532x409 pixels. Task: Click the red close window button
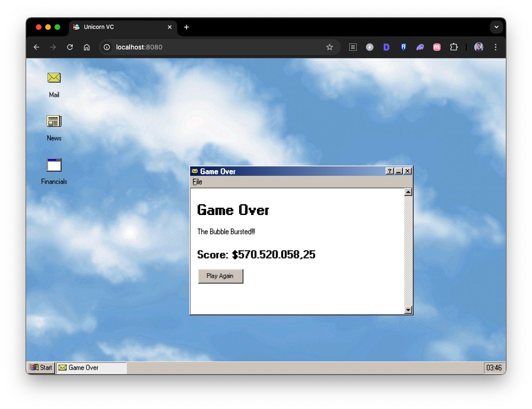click(39, 27)
